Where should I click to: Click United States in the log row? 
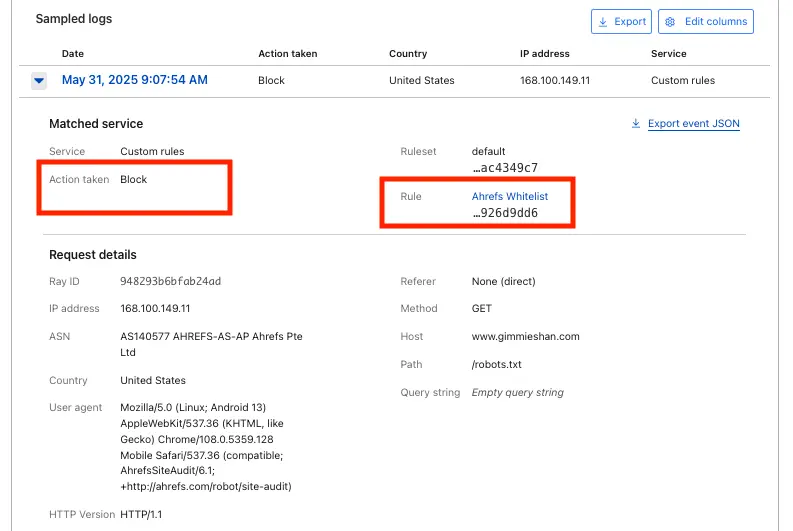[422, 80]
